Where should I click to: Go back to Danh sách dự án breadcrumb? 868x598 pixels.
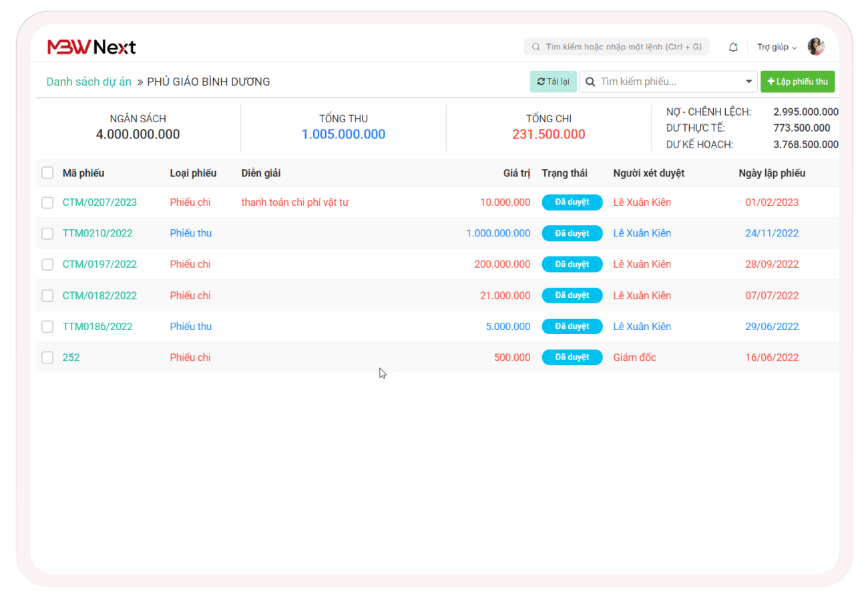[89, 82]
